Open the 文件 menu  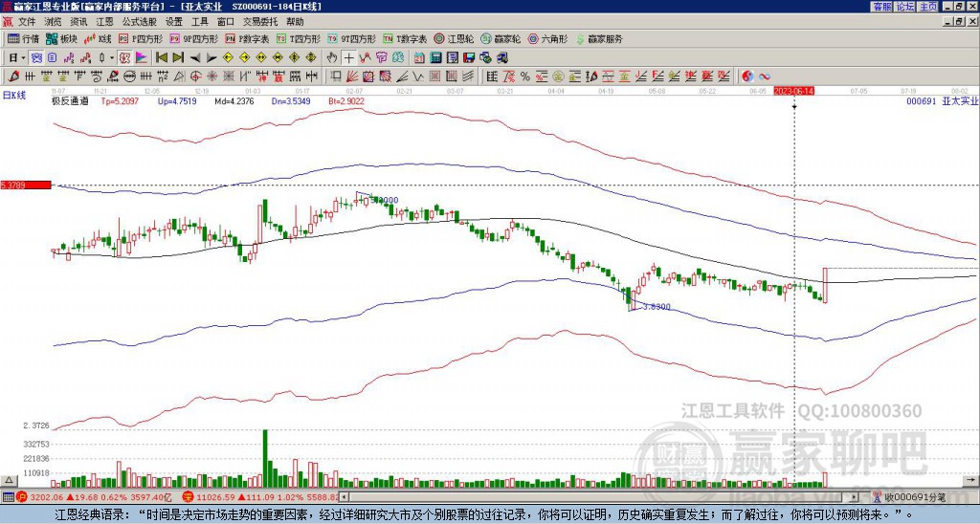click(x=27, y=22)
